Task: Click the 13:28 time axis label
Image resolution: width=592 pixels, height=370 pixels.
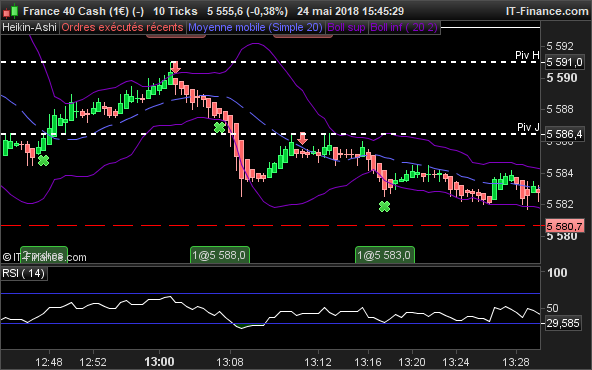Action: [516, 362]
